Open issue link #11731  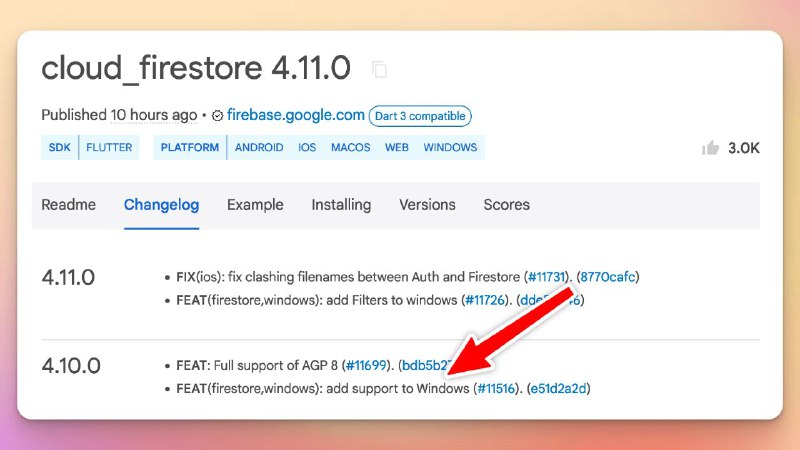(x=546, y=277)
